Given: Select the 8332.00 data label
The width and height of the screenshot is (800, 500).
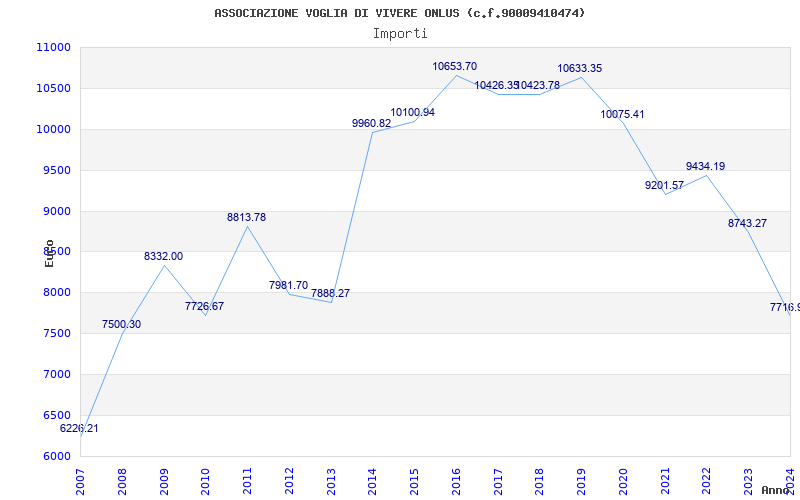Looking at the screenshot, I should pyautogui.click(x=163, y=257).
